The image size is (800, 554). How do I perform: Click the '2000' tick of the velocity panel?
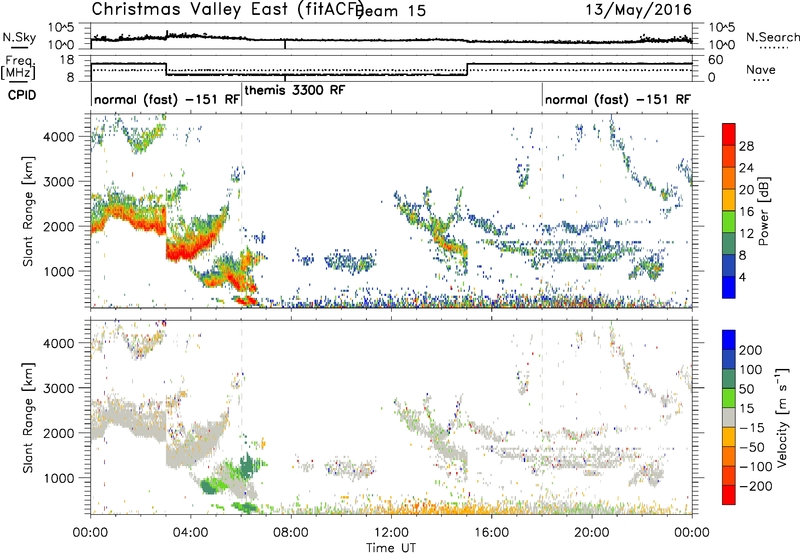click(59, 433)
